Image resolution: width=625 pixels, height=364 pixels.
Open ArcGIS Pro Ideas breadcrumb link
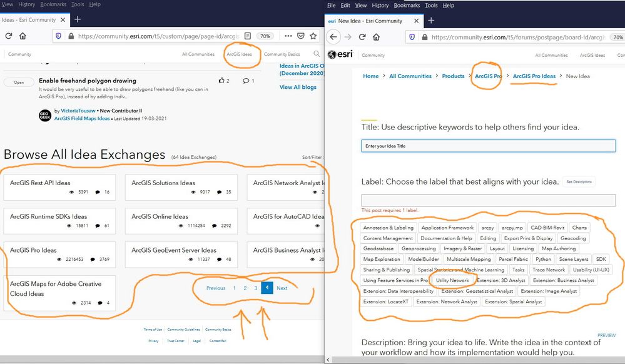(x=534, y=76)
